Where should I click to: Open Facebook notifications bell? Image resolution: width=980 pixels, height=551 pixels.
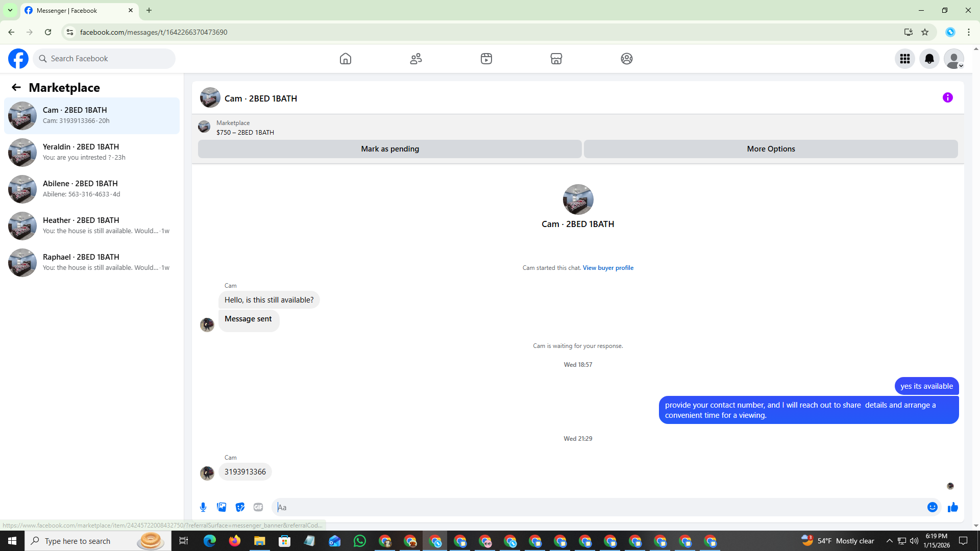(x=929, y=59)
